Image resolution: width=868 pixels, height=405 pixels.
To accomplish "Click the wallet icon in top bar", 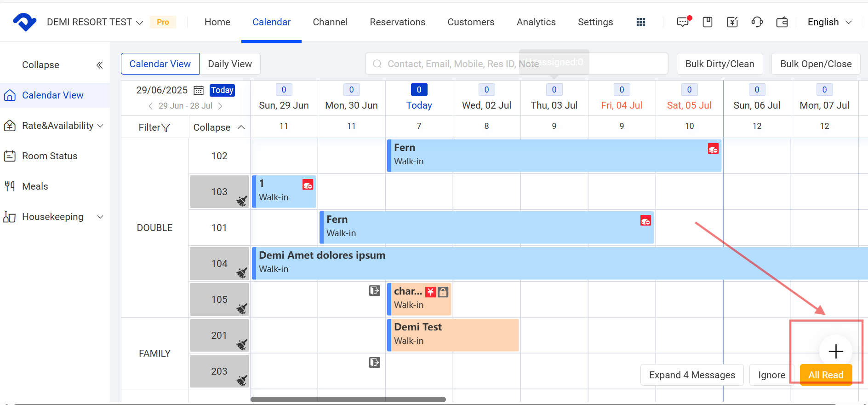I will [782, 22].
